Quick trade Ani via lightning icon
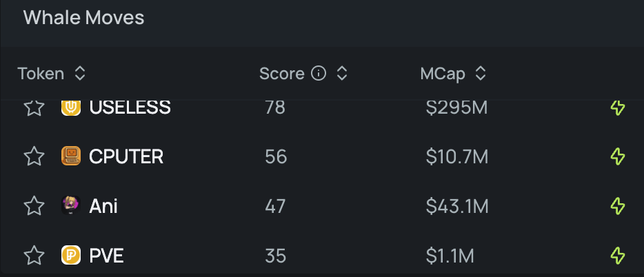Viewport: 644px width, 277px height. tap(618, 206)
